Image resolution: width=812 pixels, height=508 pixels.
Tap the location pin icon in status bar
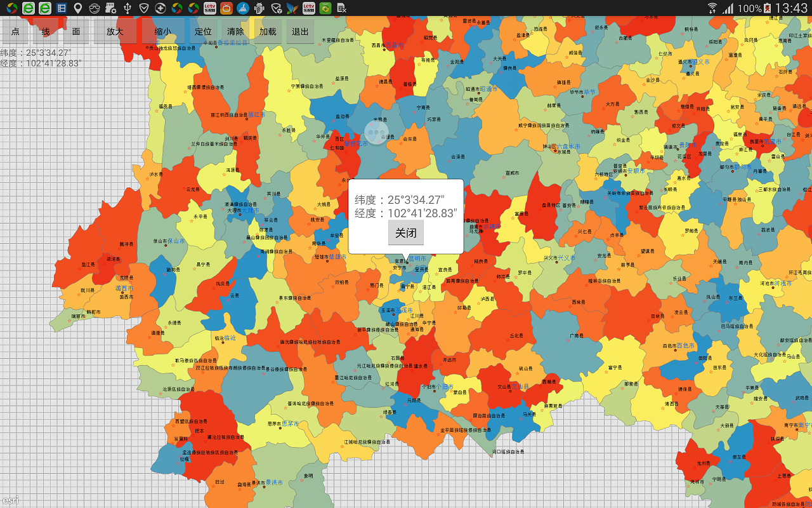(x=78, y=8)
